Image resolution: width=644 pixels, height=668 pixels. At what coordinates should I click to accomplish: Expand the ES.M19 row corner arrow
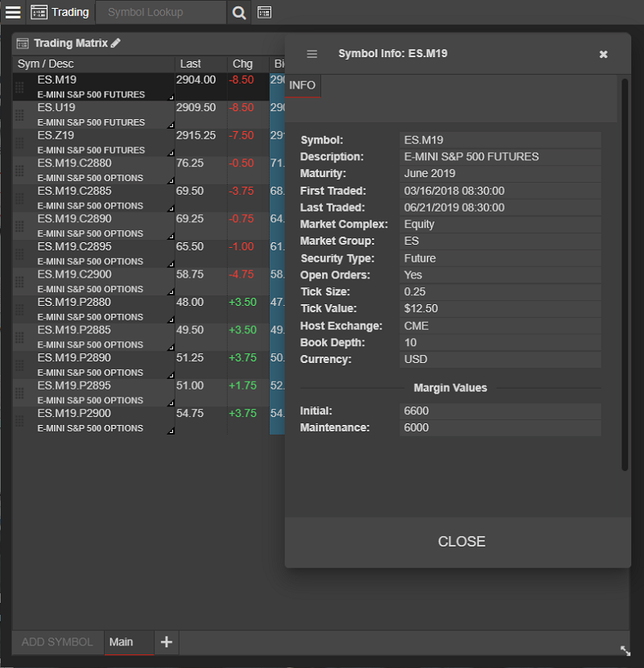[x=171, y=97]
